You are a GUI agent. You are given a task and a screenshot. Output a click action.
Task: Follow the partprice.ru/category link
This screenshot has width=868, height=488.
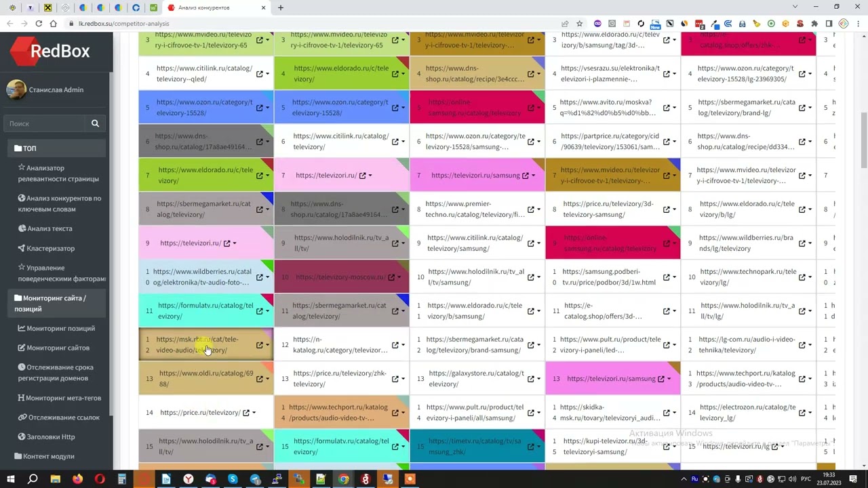610,142
